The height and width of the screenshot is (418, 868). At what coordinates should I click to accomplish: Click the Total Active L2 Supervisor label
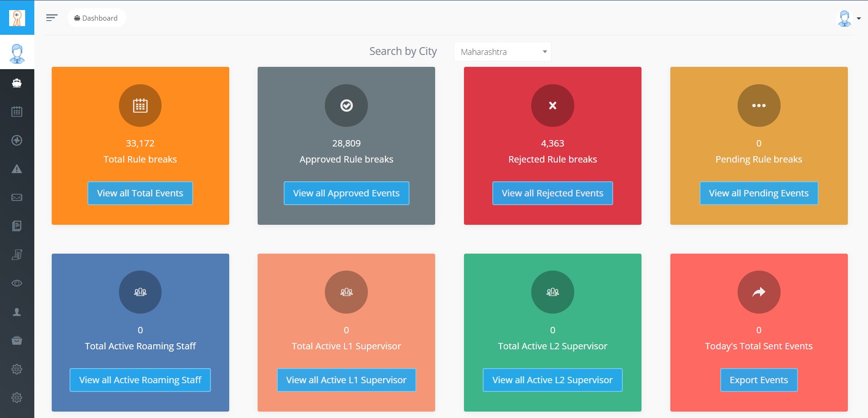553,346
